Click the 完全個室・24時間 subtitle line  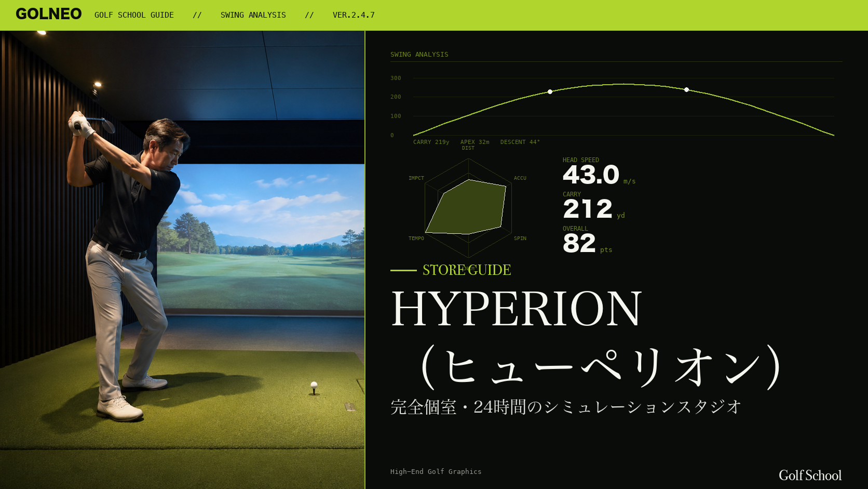[566, 407]
